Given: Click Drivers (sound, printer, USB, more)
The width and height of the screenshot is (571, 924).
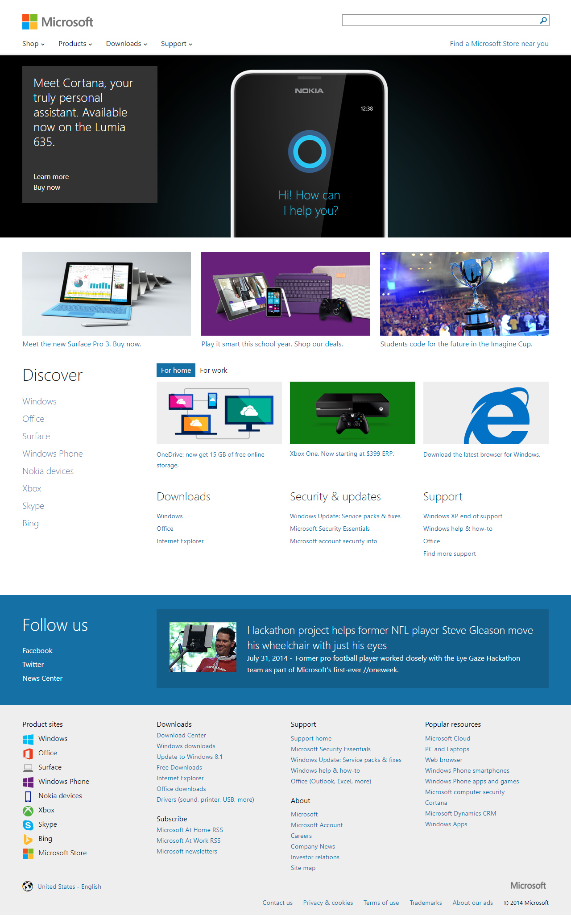Looking at the screenshot, I should 206,799.
